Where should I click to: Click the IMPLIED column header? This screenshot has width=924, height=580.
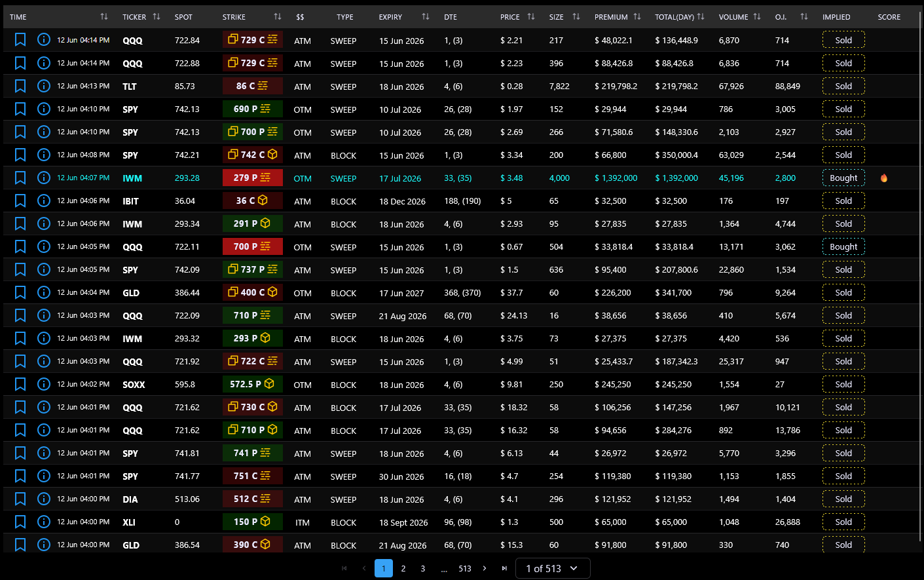pos(836,17)
